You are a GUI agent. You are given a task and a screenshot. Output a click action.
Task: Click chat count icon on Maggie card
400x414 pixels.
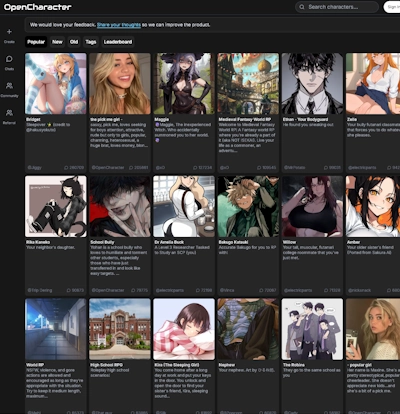coord(195,168)
